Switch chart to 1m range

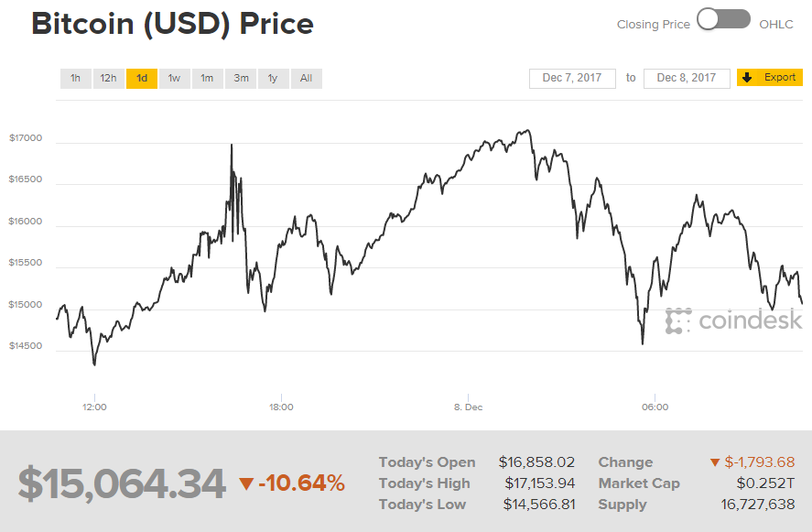click(207, 79)
